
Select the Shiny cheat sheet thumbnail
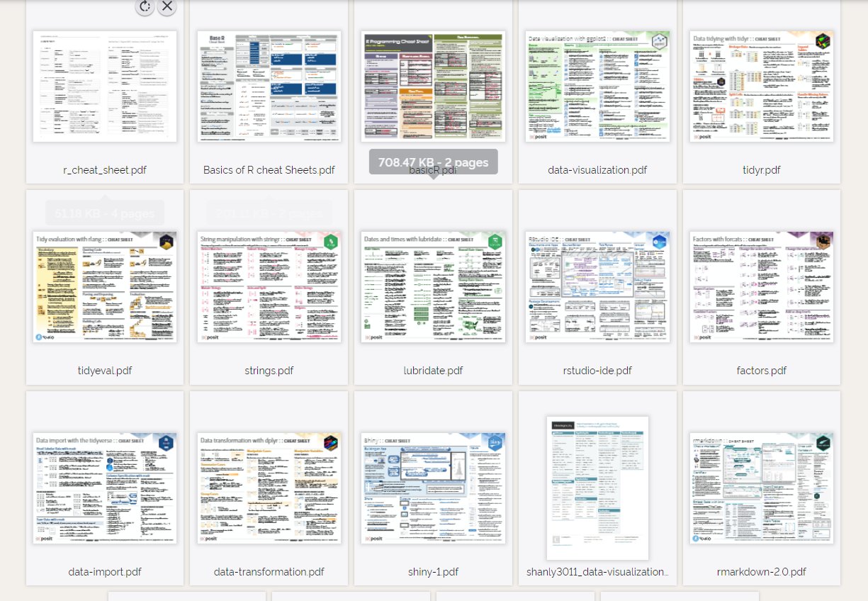click(434, 488)
